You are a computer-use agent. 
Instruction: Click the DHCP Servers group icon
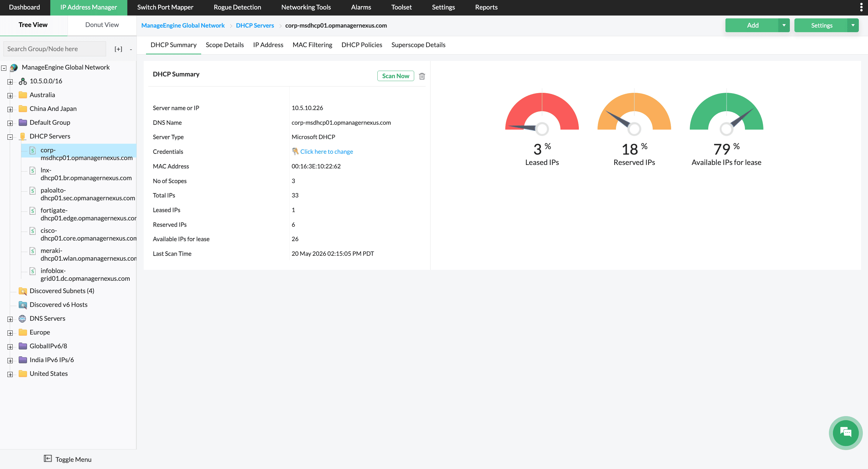[23, 137]
